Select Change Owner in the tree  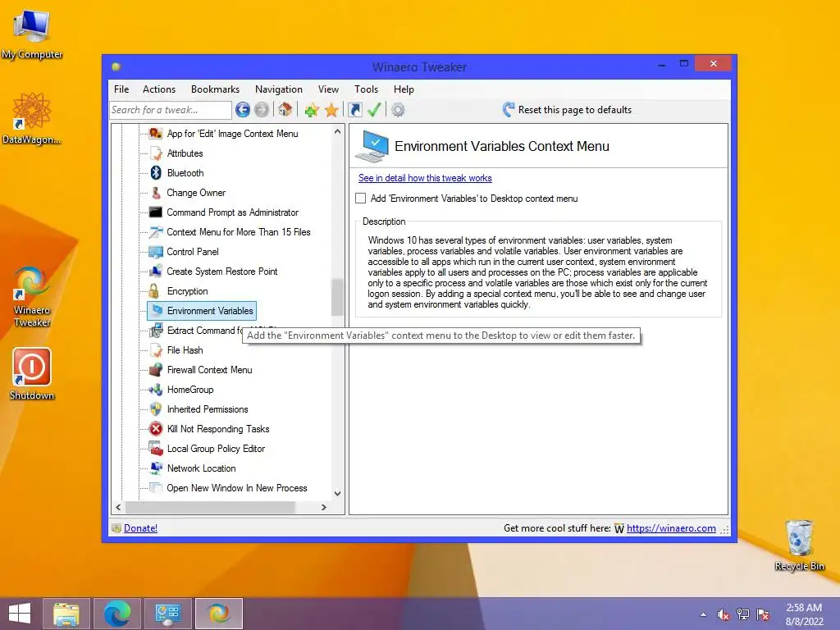(x=196, y=192)
